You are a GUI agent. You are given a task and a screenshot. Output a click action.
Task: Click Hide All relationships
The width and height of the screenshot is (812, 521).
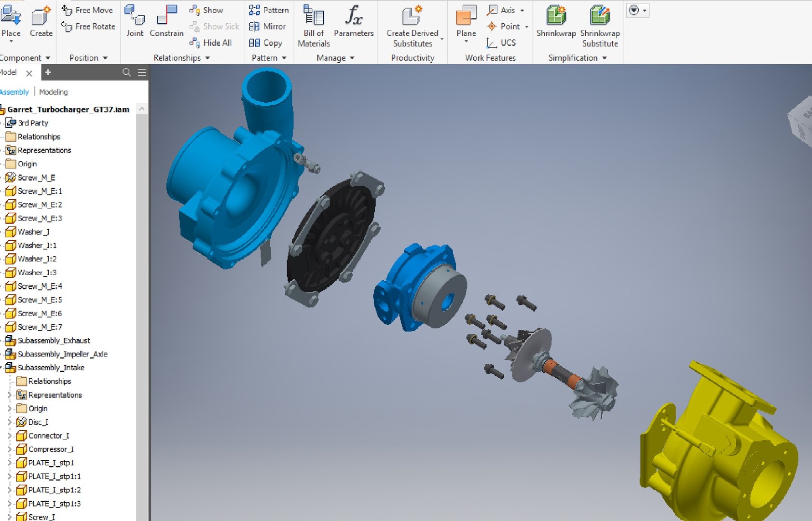click(x=210, y=42)
